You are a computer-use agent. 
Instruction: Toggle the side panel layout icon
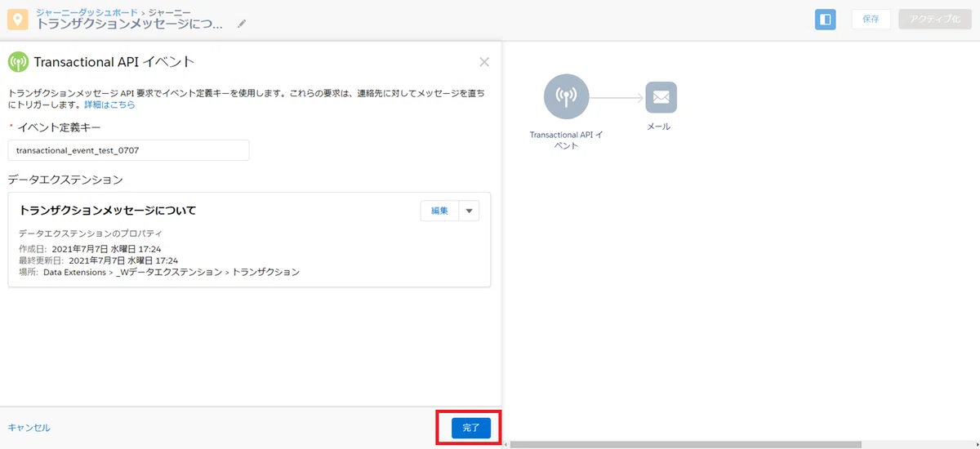point(825,19)
